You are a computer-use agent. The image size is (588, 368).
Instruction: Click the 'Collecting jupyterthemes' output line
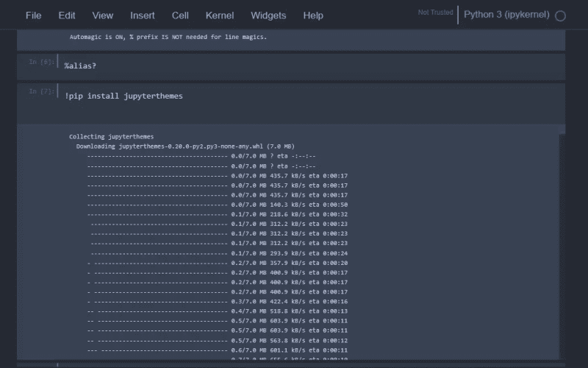[112, 137]
